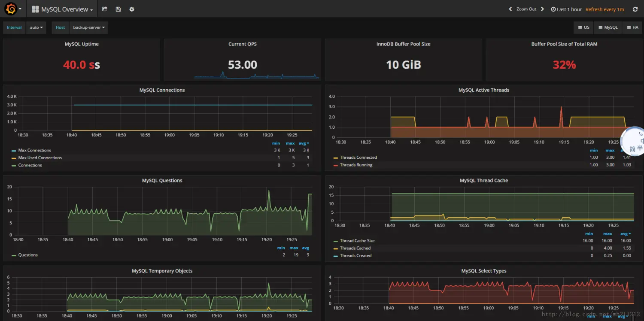Save the dashboard with floppy icon
The width and height of the screenshot is (644, 321).
[118, 9]
